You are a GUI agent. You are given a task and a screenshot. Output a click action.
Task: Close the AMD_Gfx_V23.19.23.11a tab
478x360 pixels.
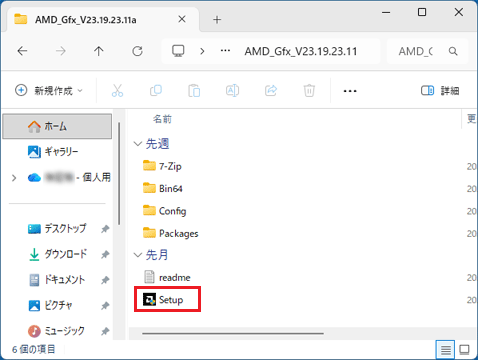click(182, 19)
